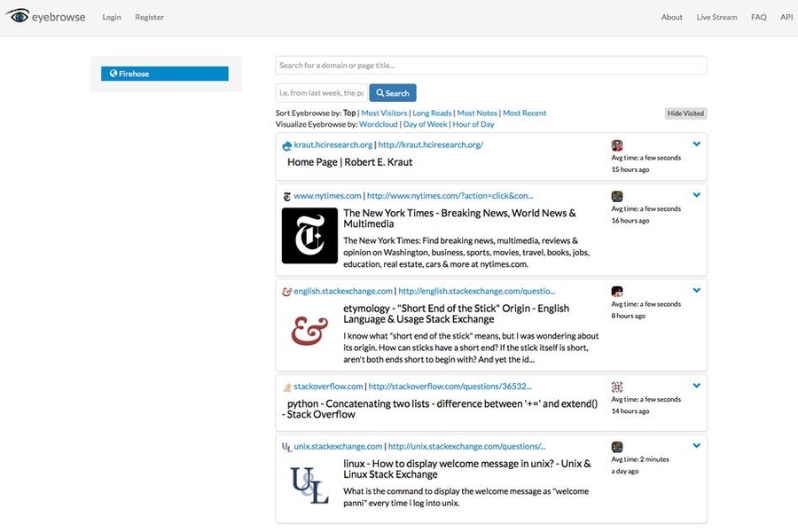Expand the kraut.hciresearch.org entry chevron

pos(697,143)
